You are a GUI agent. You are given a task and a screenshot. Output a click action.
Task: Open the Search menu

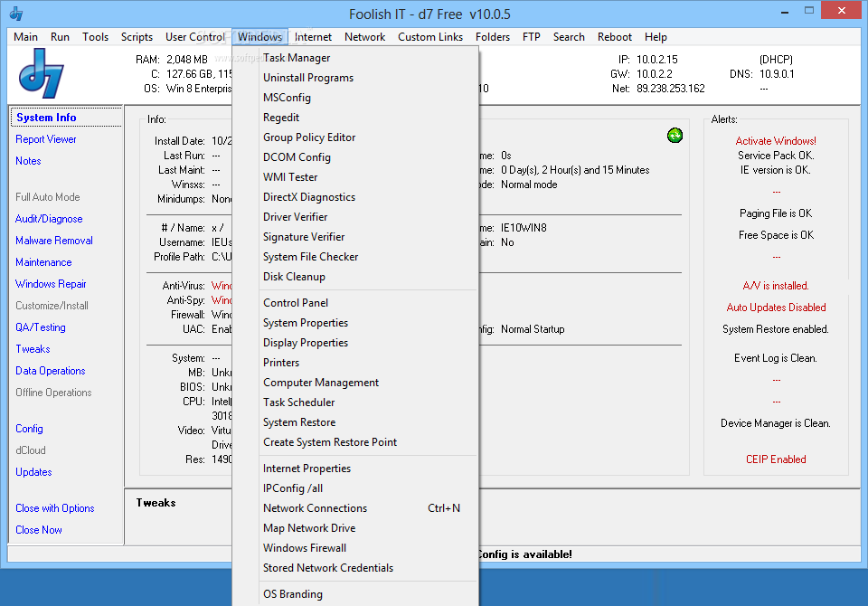[569, 37]
